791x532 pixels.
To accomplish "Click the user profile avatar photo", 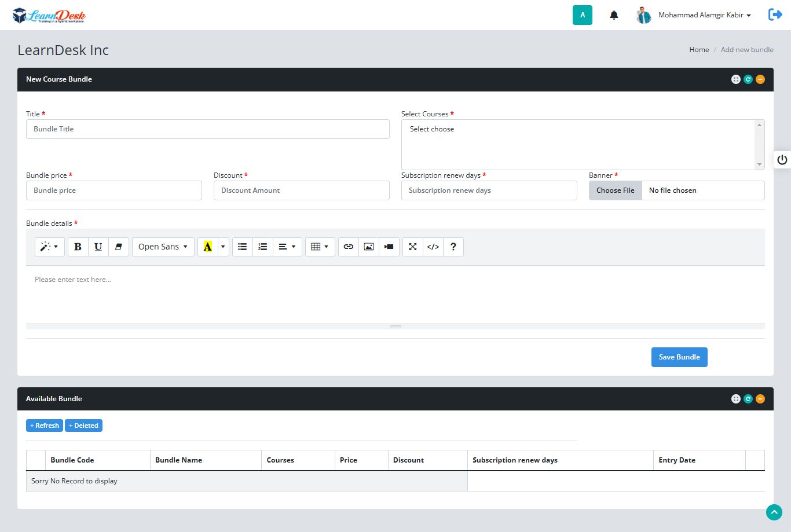I will point(643,15).
